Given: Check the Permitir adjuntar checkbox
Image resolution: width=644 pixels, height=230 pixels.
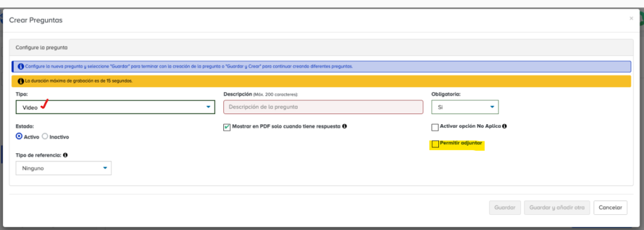Looking at the screenshot, I should tap(435, 144).
